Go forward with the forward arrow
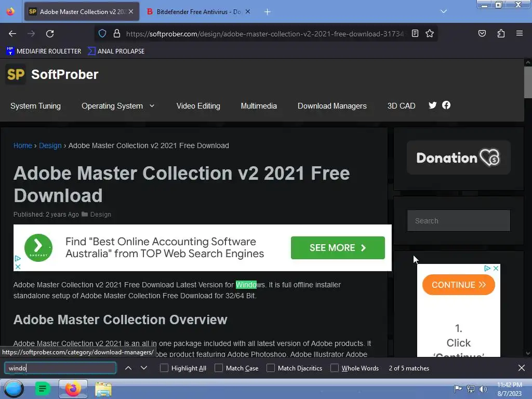Screen dimensions: 532x399 tap(31, 34)
